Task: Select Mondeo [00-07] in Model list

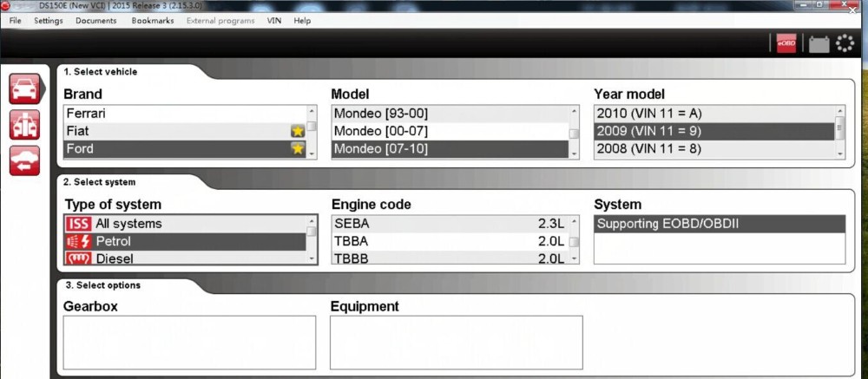Action: [380, 131]
